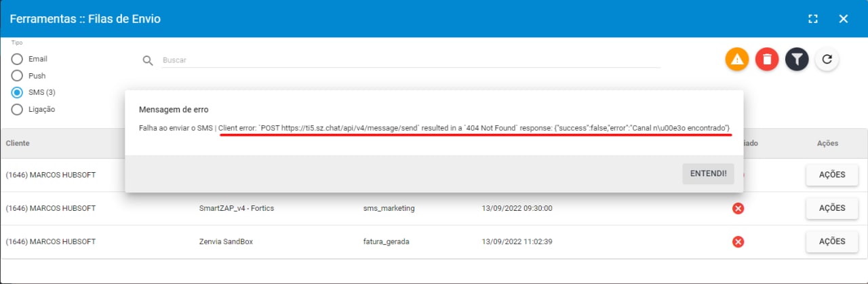The height and width of the screenshot is (284, 868).
Task: Select the Email radio option
Action: coord(17,60)
